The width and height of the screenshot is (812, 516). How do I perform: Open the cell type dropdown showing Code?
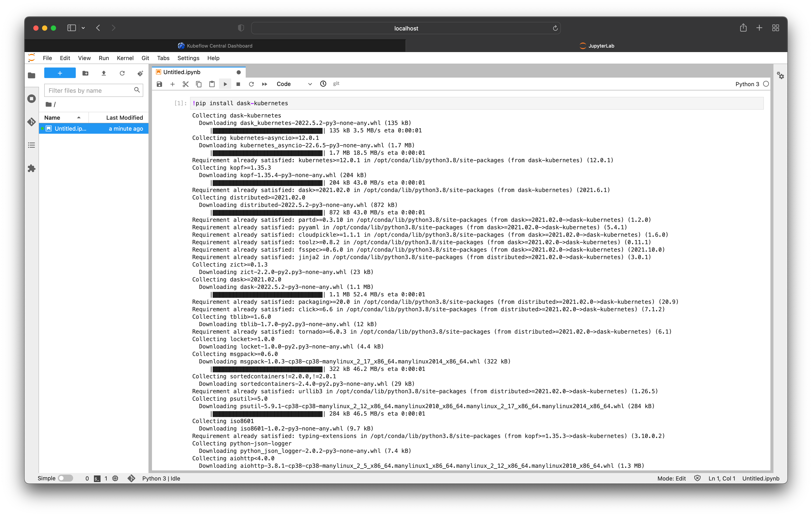(295, 84)
